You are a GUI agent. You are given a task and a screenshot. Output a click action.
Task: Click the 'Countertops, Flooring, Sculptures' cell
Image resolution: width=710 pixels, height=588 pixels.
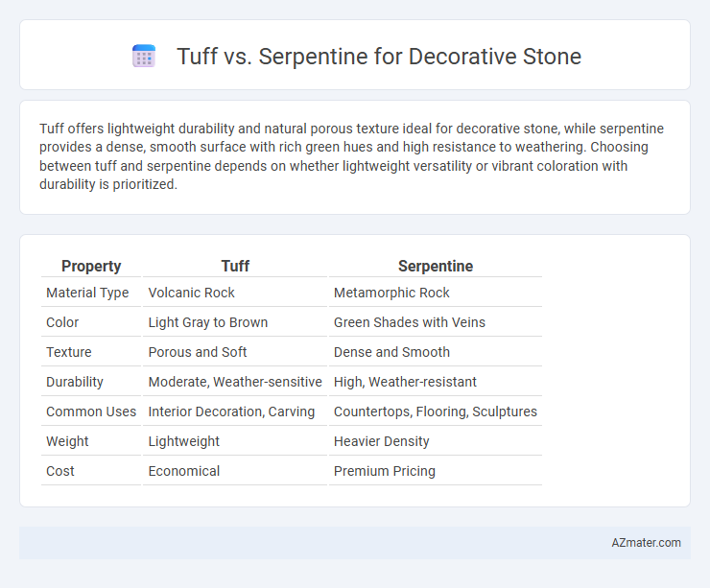pos(436,412)
